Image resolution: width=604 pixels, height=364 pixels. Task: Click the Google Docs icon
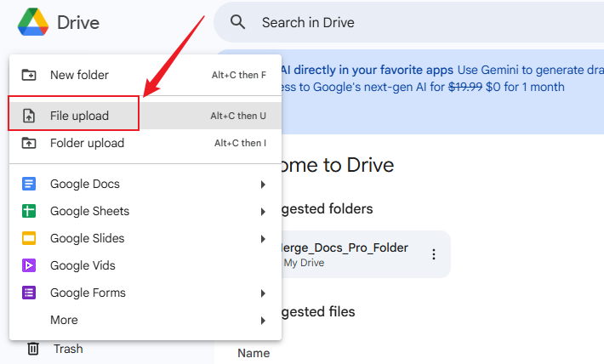point(29,184)
